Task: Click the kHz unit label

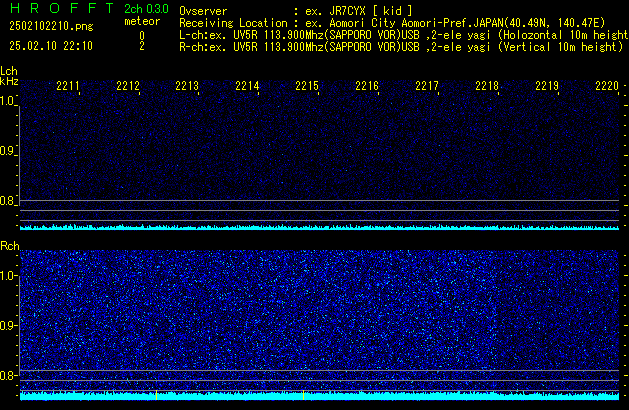Action: point(9,81)
